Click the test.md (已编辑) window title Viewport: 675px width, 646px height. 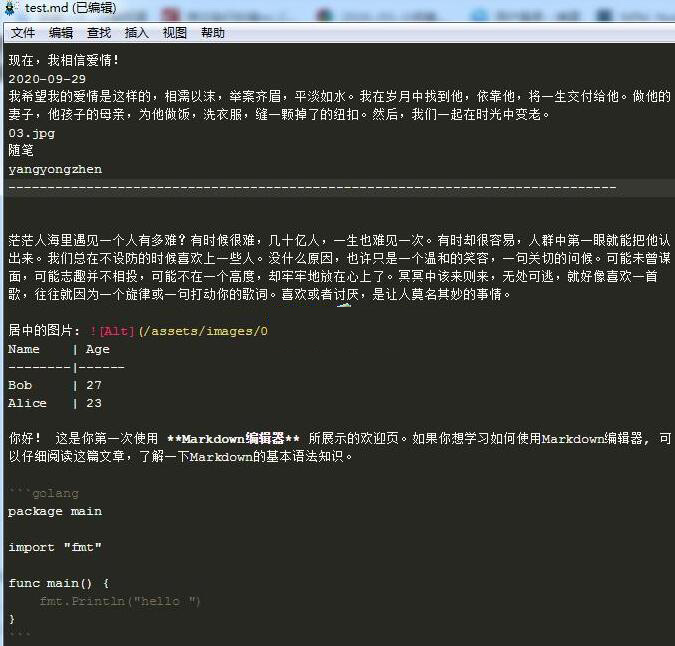pyautogui.click(x=71, y=8)
